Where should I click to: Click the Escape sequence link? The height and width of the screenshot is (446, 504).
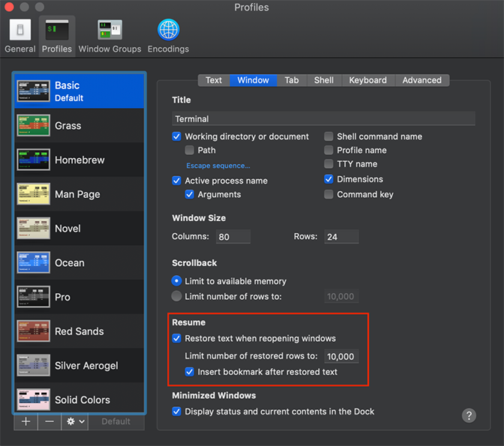click(218, 166)
